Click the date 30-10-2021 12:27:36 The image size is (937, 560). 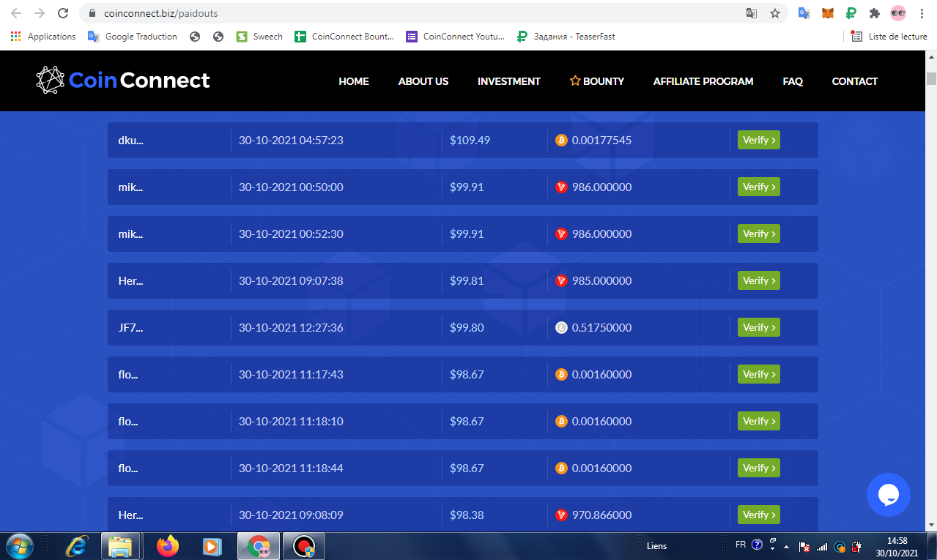291,328
